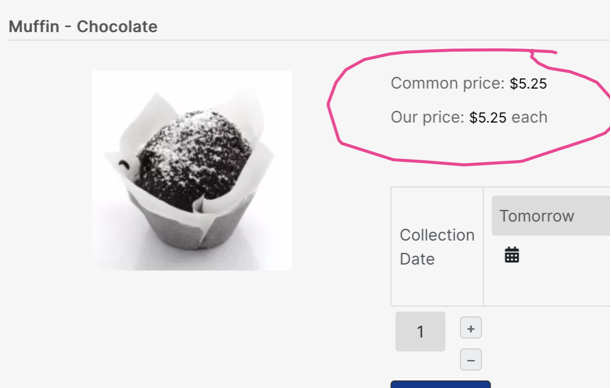Select the $5.25 our price value

[x=488, y=118]
